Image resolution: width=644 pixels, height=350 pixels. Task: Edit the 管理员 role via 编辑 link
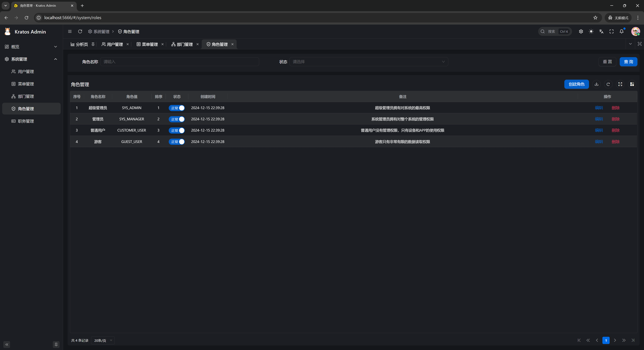click(x=599, y=119)
